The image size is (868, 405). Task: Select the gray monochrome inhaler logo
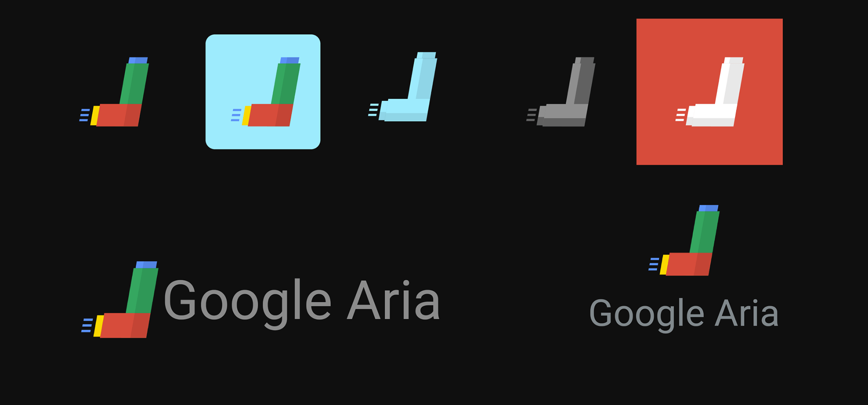click(561, 92)
